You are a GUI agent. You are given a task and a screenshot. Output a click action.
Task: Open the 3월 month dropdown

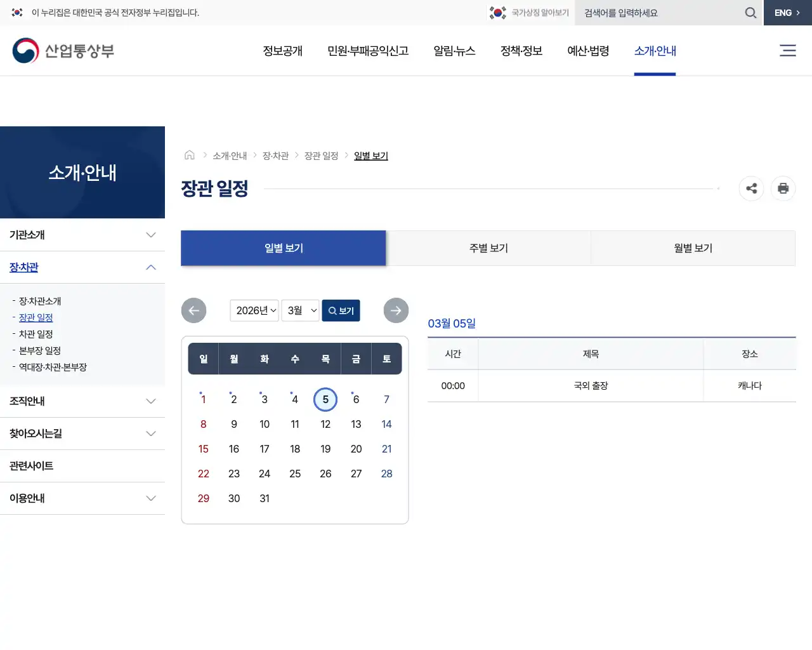click(300, 310)
